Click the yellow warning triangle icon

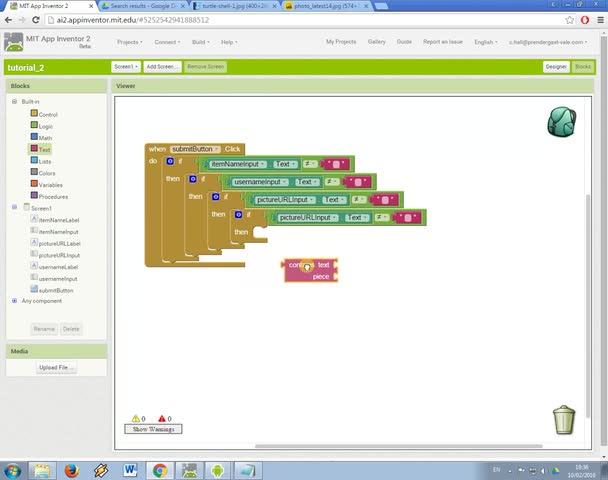(x=136, y=418)
